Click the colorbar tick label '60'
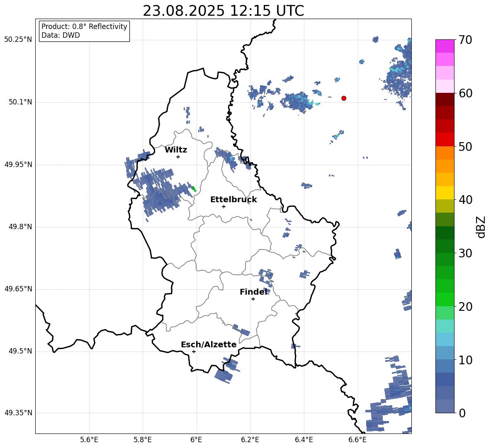 pos(465,93)
